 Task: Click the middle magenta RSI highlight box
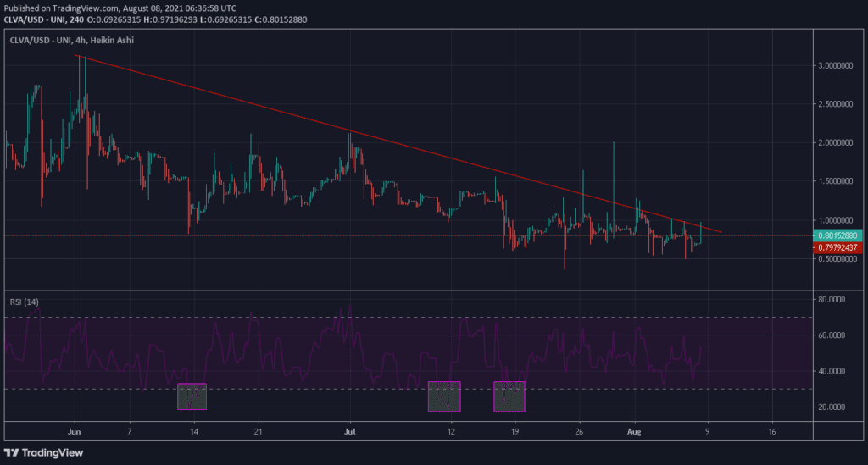pos(444,396)
